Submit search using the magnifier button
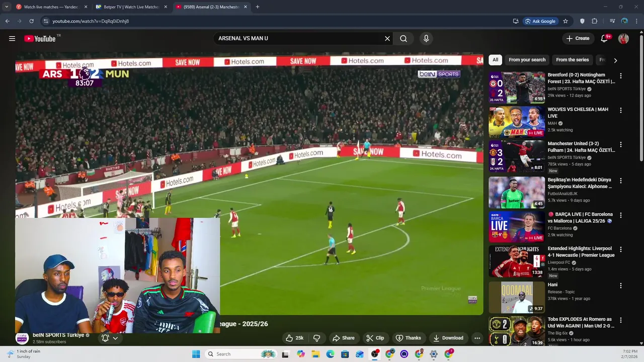The image size is (644, 362). (404, 39)
